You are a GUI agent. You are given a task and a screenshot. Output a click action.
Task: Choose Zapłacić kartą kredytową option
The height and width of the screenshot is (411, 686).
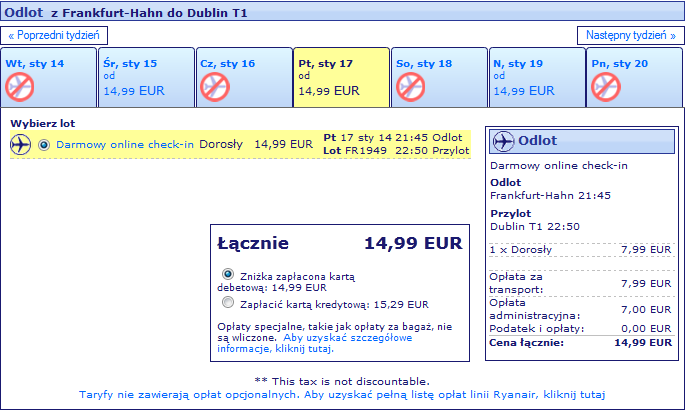click(228, 302)
